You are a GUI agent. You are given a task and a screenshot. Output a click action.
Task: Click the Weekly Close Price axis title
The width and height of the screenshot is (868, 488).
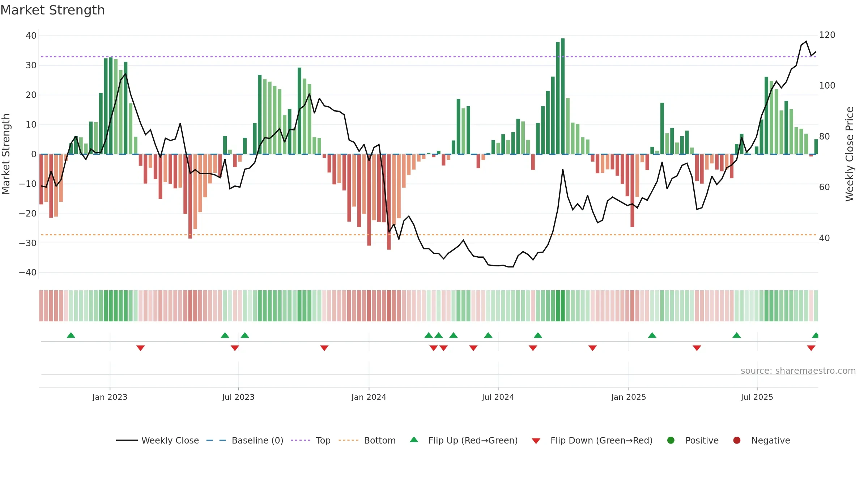[850, 154]
